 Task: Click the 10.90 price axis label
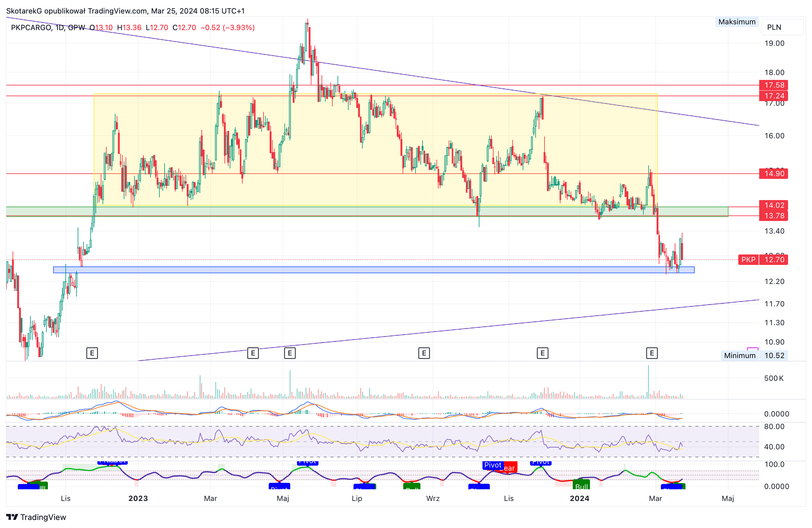[x=774, y=342]
